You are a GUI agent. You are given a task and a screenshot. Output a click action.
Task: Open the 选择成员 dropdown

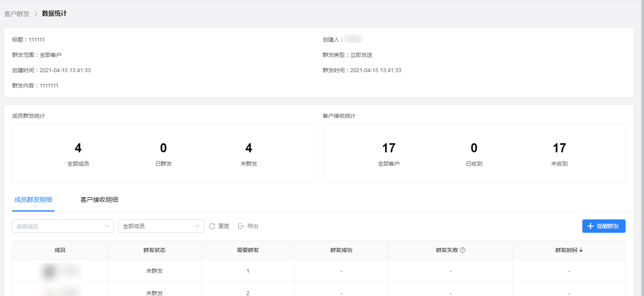[x=63, y=226]
